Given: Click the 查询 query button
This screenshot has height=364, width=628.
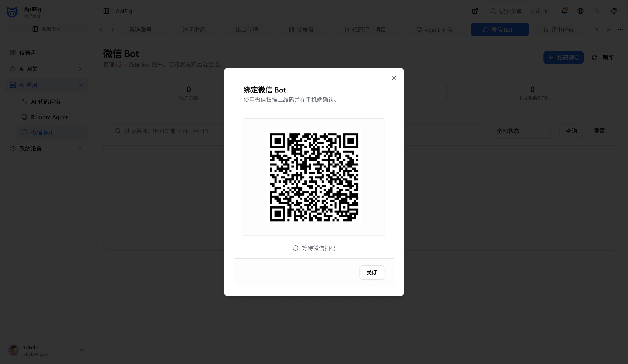Looking at the screenshot, I should (571, 131).
